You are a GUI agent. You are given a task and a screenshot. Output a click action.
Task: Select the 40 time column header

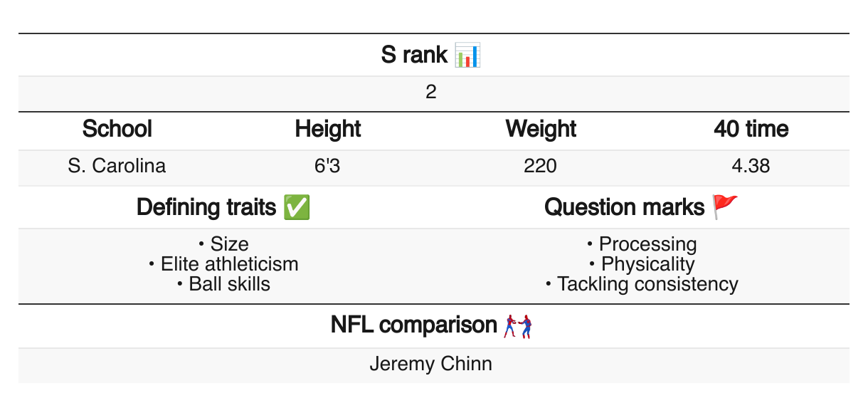click(751, 129)
